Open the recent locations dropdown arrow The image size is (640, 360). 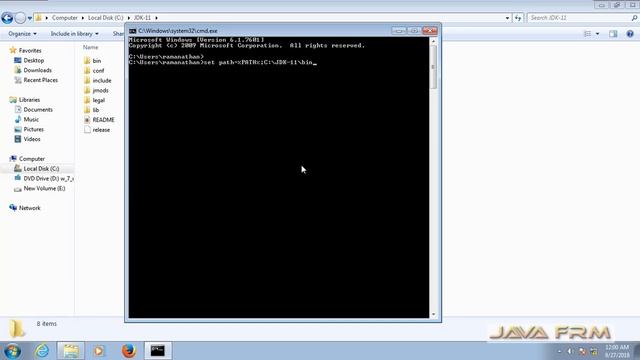29,18
